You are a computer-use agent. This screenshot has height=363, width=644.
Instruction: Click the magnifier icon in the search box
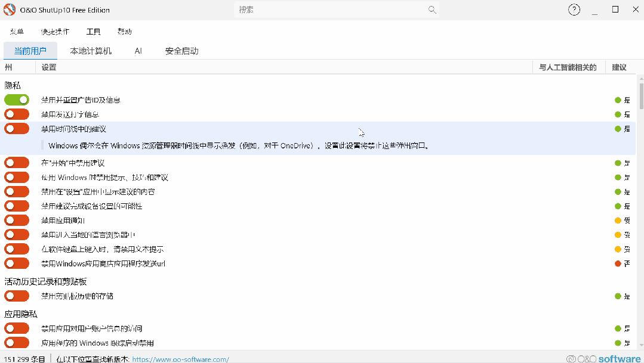click(432, 10)
